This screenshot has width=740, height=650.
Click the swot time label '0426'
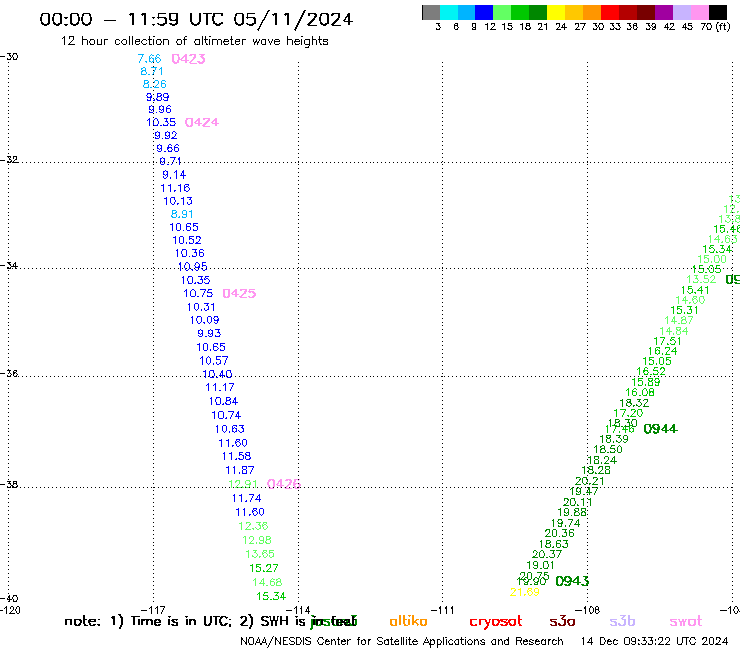click(x=284, y=484)
